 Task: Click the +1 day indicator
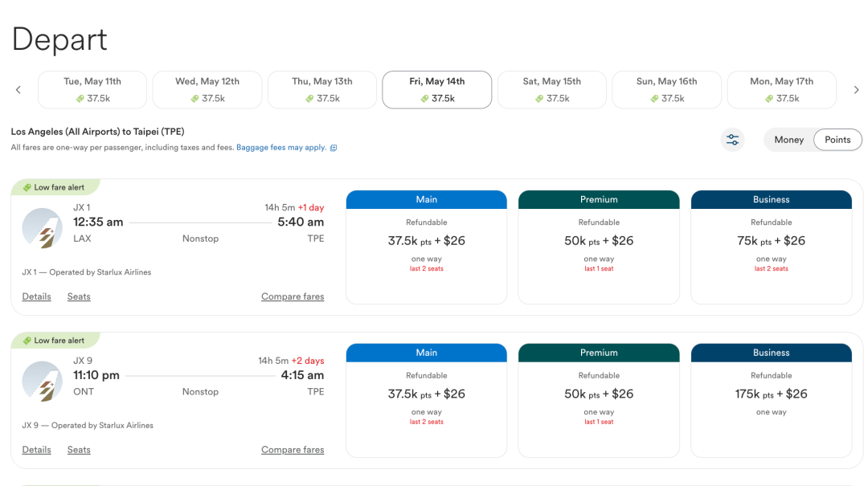tap(311, 207)
